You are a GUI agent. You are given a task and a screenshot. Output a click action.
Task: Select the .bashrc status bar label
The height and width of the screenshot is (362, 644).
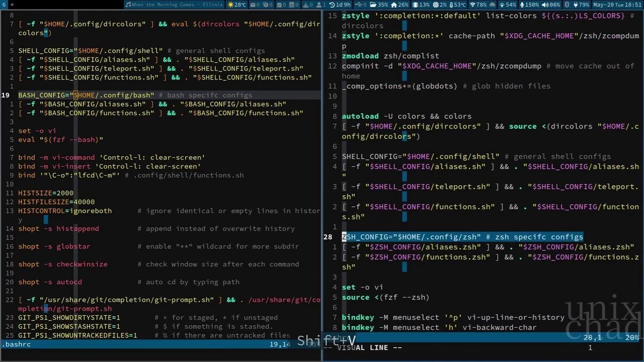17,344
